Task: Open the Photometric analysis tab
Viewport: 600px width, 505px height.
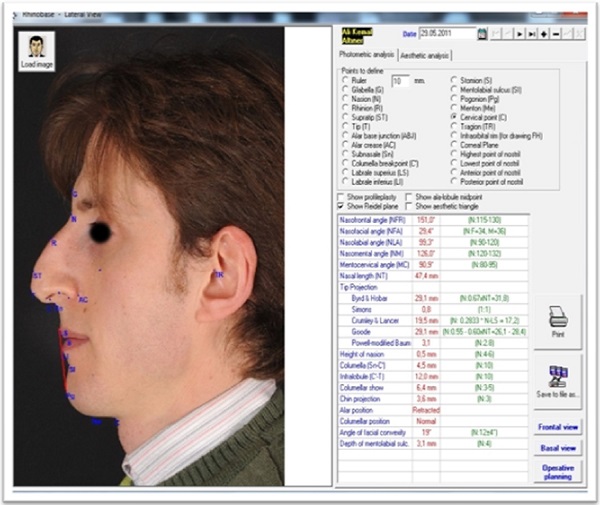Action: click(368, 55)
